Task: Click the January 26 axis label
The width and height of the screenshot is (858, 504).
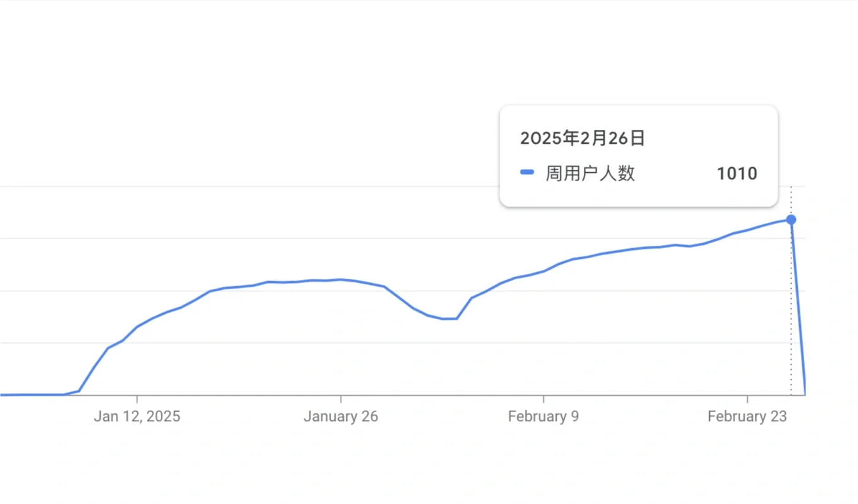Action: pos(341,416)
